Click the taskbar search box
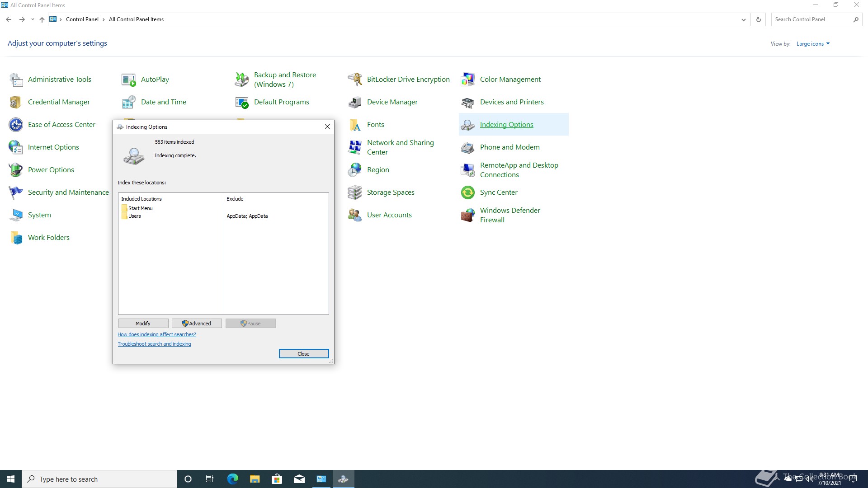The width and height of the screenshot is (868, 488). (99, 479)
